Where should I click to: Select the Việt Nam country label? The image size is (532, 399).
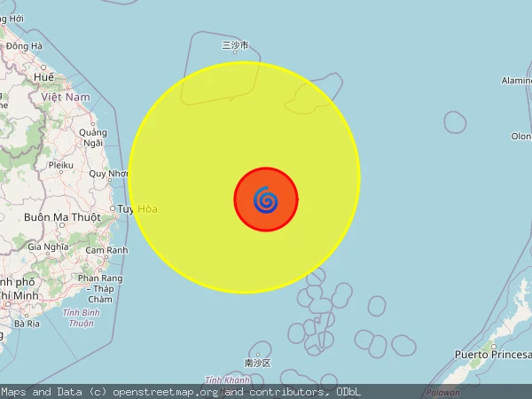(x=65, y=96)
